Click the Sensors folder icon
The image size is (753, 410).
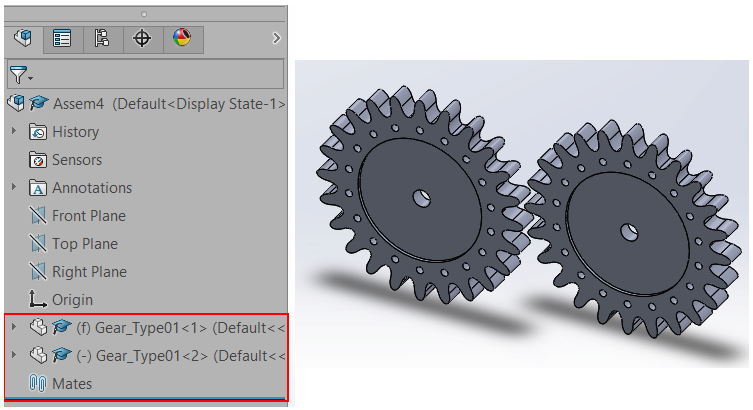(37, 160)
